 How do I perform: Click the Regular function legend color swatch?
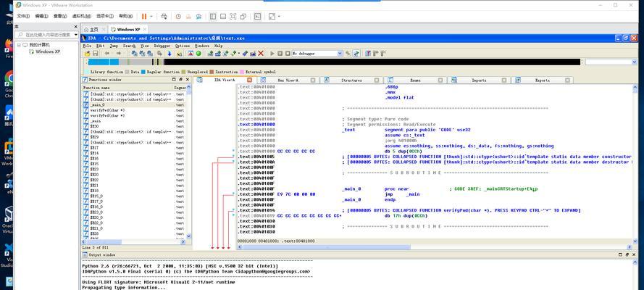tap(143, 72)
